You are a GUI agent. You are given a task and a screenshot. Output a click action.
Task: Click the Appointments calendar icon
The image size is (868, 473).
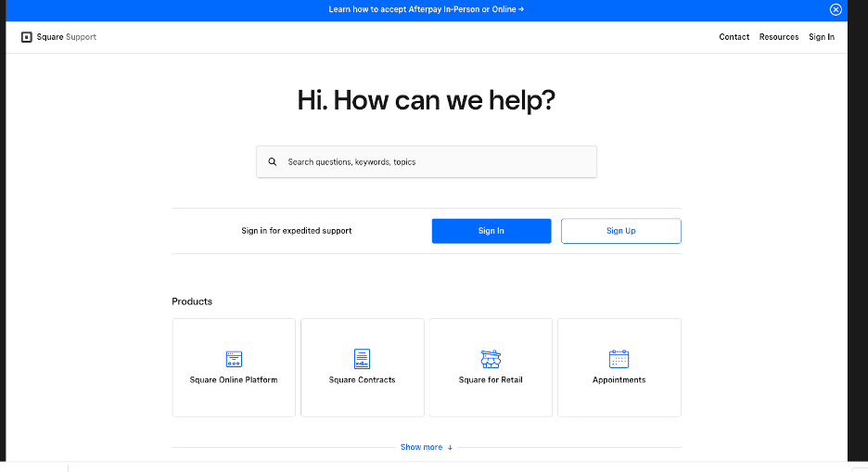click(x=619, y=359)
